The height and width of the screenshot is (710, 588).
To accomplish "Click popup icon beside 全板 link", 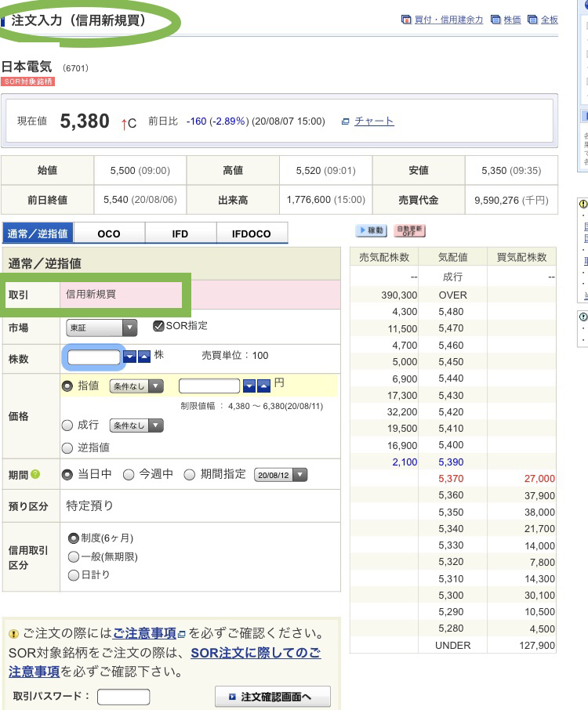I will pos(533,20).
